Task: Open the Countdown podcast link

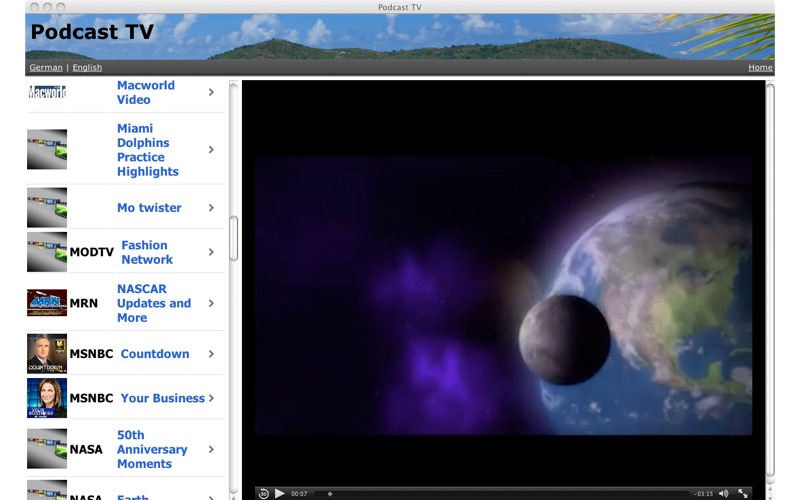Action: [x=155, y=354]
